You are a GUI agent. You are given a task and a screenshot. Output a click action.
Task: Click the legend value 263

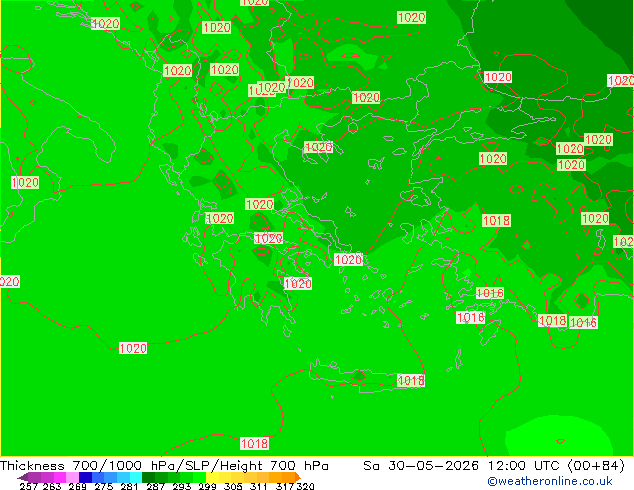52,486
